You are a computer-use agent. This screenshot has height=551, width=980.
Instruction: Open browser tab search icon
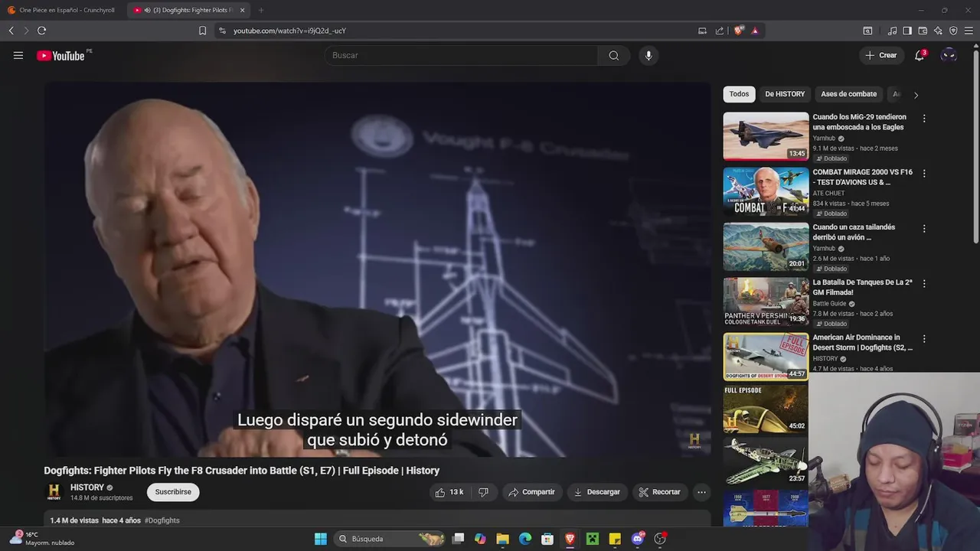(867, 31)
